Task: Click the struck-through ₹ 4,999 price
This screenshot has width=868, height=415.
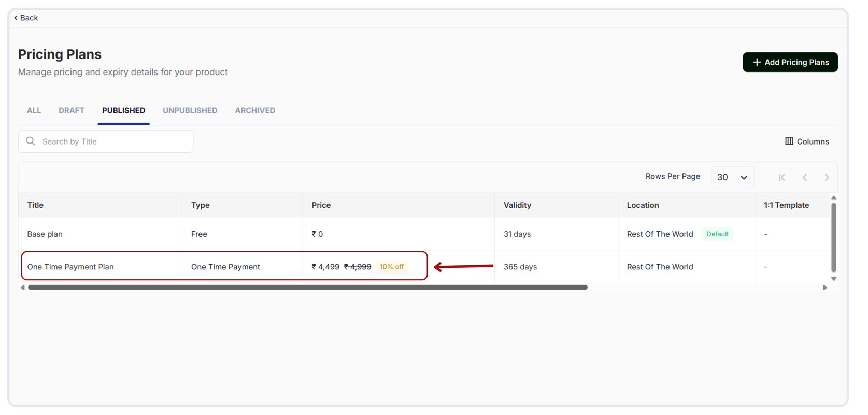Action: pyautogui.click(x=358, y=267)
